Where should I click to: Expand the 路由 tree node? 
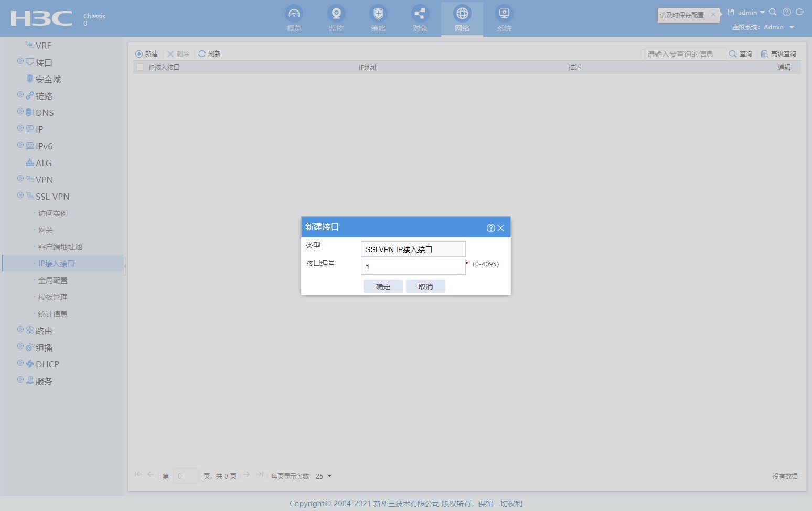[x=20, y=330]
